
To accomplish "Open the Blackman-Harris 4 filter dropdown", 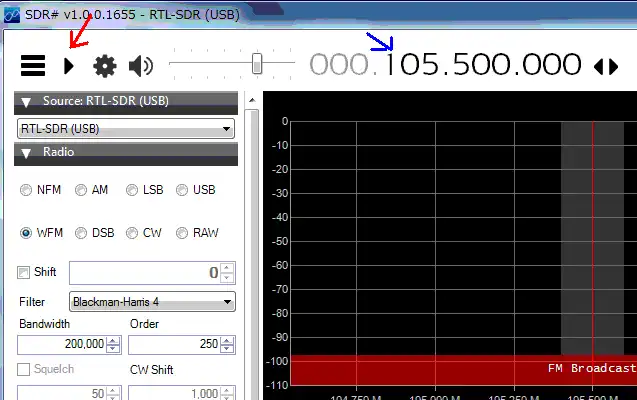I will click(152, 302).
